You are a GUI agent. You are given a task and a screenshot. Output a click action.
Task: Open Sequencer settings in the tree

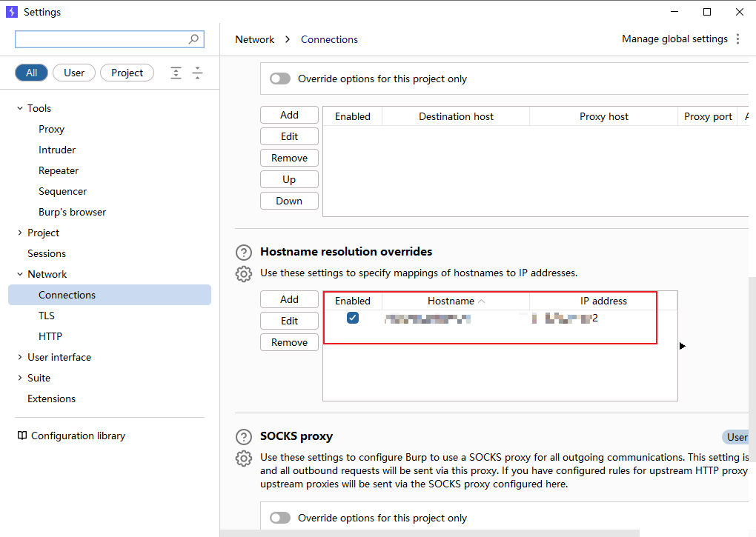point(63,191)
